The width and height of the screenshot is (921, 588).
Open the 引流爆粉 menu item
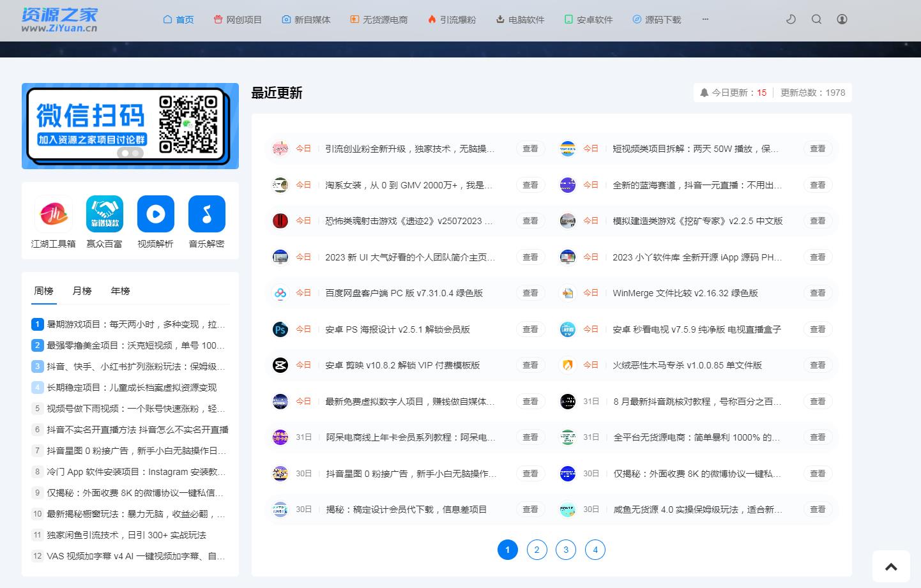[x=452, y=20]
